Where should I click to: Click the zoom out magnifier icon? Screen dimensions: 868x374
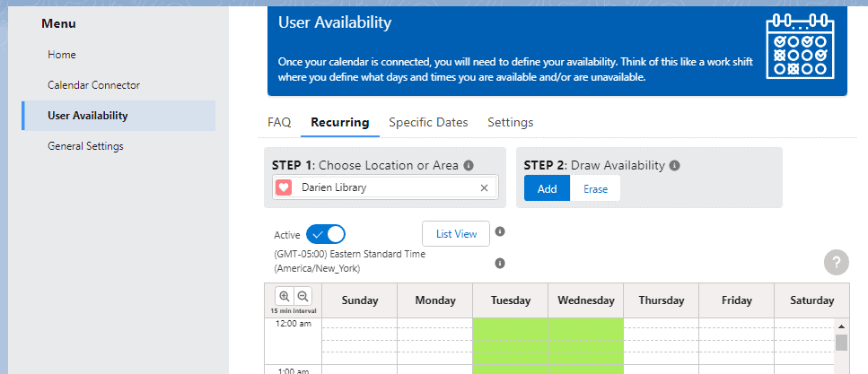click(x=302, y=297)
